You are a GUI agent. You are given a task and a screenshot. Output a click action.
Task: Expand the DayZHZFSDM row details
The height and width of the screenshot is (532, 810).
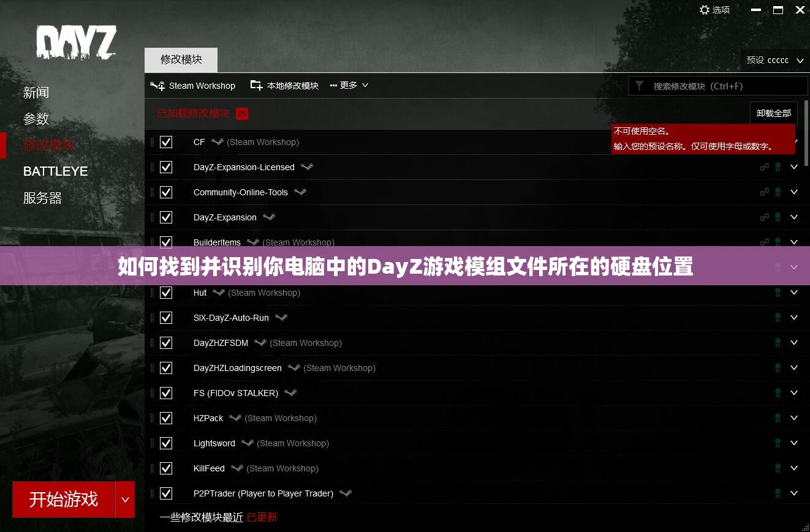[x=795, y=343]
